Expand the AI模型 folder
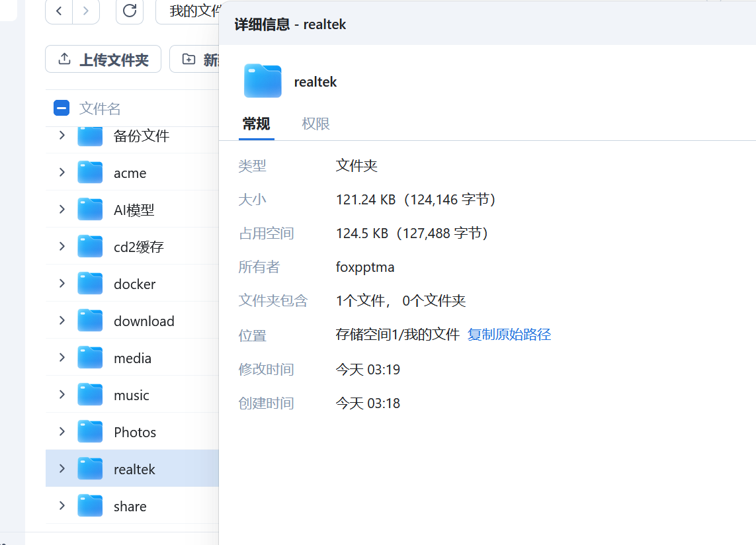The height and width of the screenshot is (545, 756). [x=62, y=209]
